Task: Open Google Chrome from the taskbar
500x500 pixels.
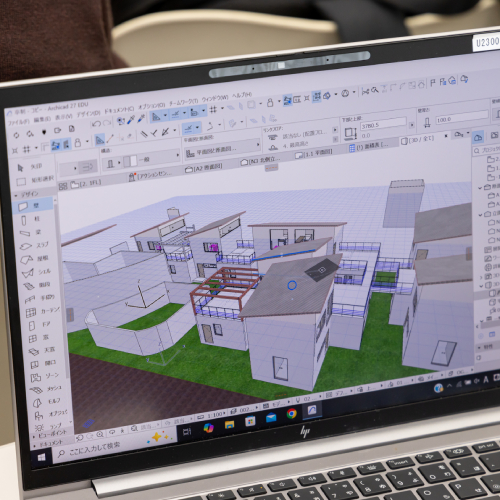Action: click(291, 414)
